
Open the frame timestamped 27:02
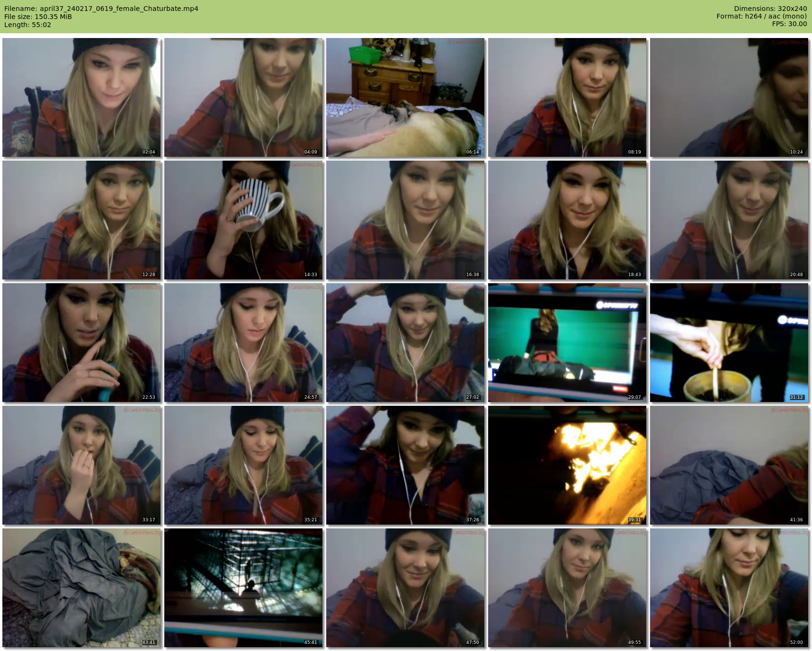click(x=405, y=343)
